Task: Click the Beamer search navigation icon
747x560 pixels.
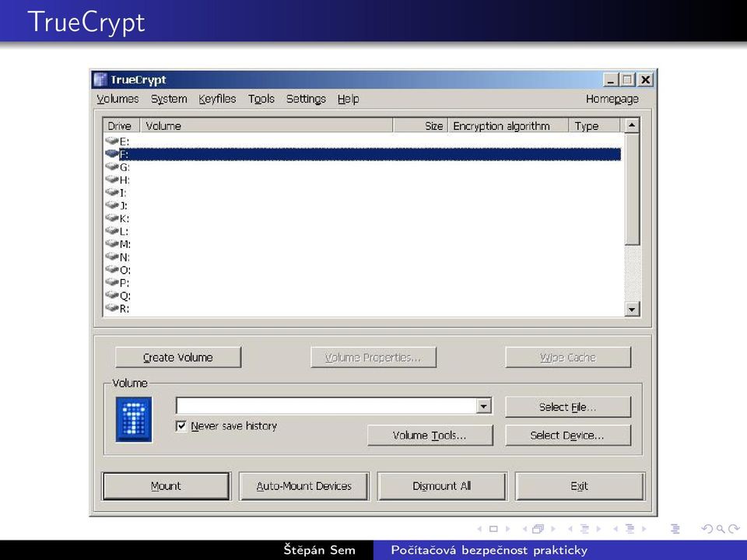Action: [x=721, y=529]
